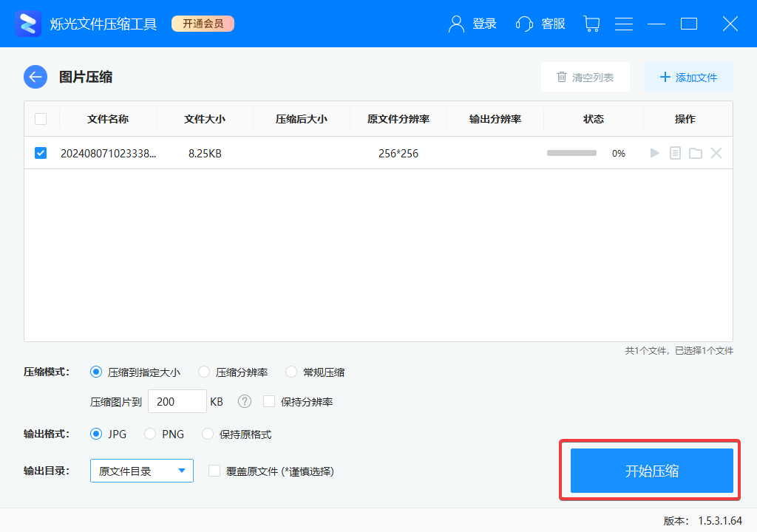757x532 pixels.
Task: Select the 压缩分辨率 compression mode
Action: click(x=204, y=372)
